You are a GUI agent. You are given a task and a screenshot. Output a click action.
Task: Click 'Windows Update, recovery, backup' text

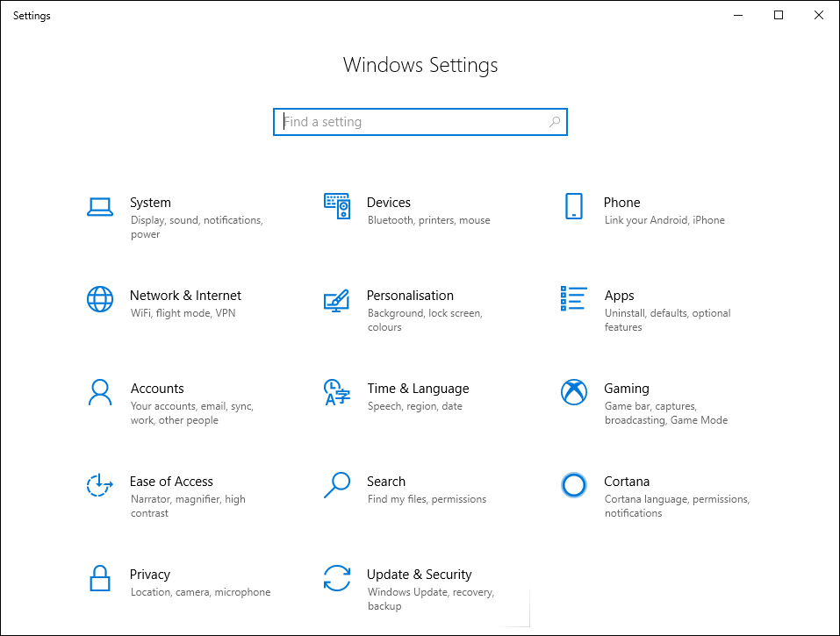[x=431, y=599]
